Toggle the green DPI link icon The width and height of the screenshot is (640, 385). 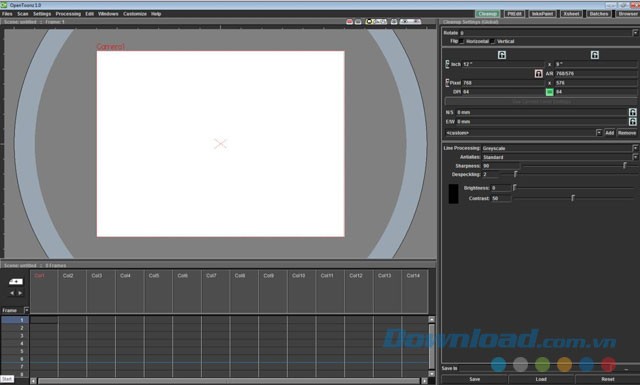pos(549,92)
